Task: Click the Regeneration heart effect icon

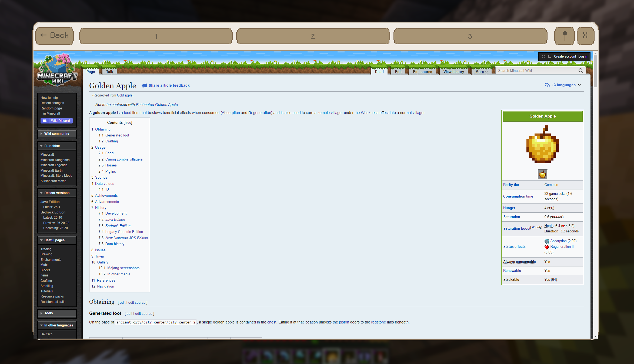Action: point(546,247)
